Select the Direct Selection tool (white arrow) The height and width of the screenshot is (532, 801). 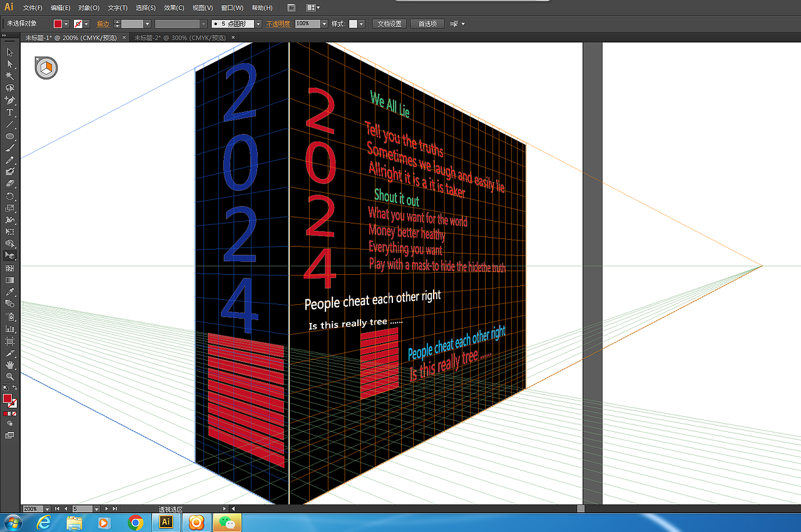tap(10, 64)
